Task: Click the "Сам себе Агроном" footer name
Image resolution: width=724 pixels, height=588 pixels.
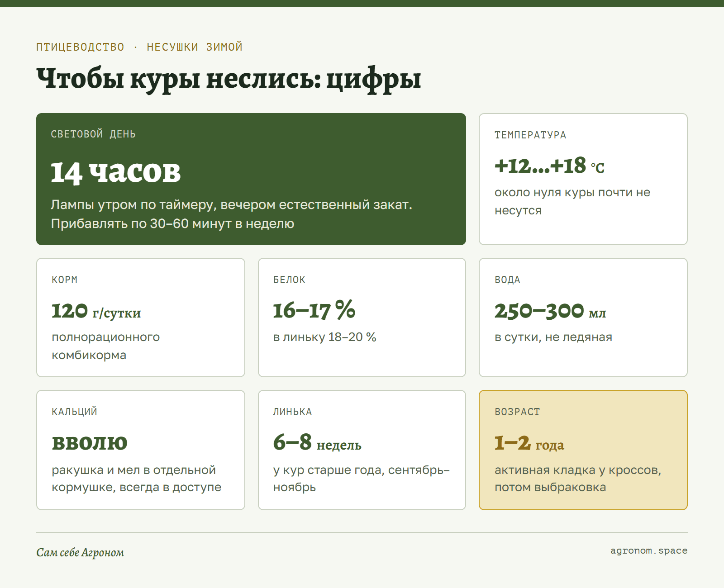Action: coord(80,553)
